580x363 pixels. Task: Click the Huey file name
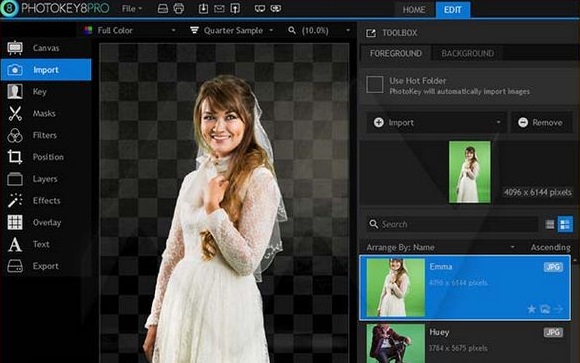point(439,332)
